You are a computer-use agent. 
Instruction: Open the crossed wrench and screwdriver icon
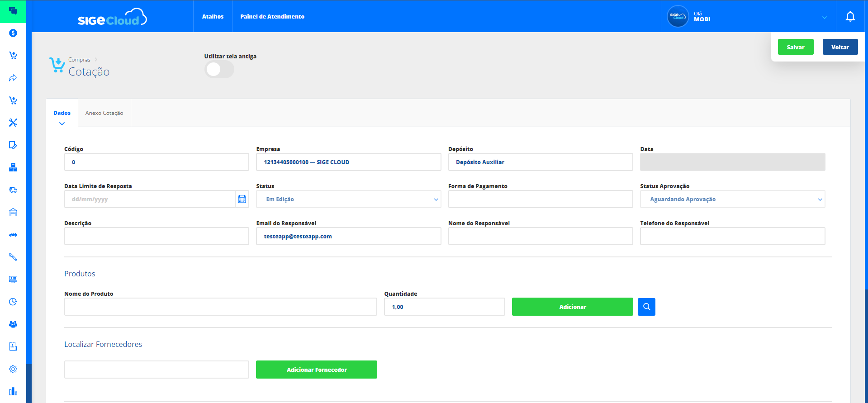pyautogui.click(x=13, y=123)
